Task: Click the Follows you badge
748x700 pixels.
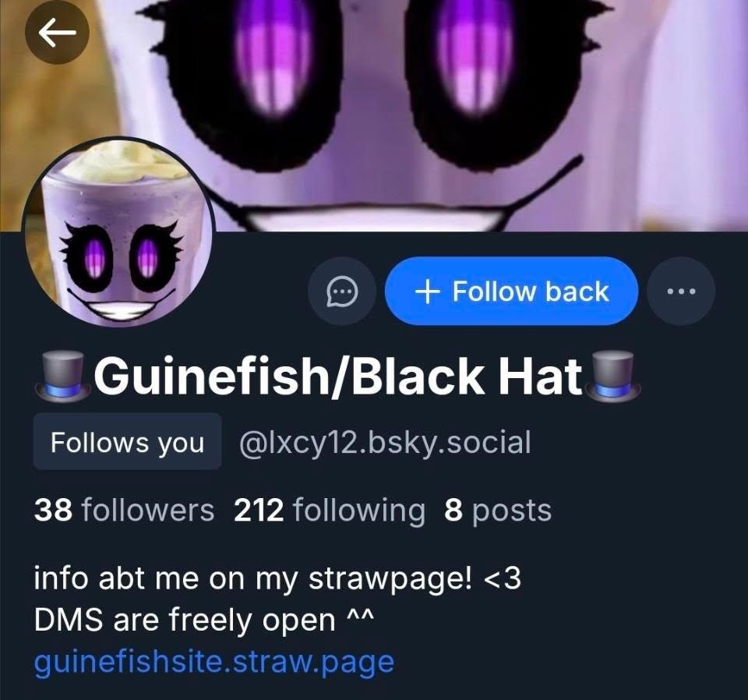Action: [x=127, y=442]
